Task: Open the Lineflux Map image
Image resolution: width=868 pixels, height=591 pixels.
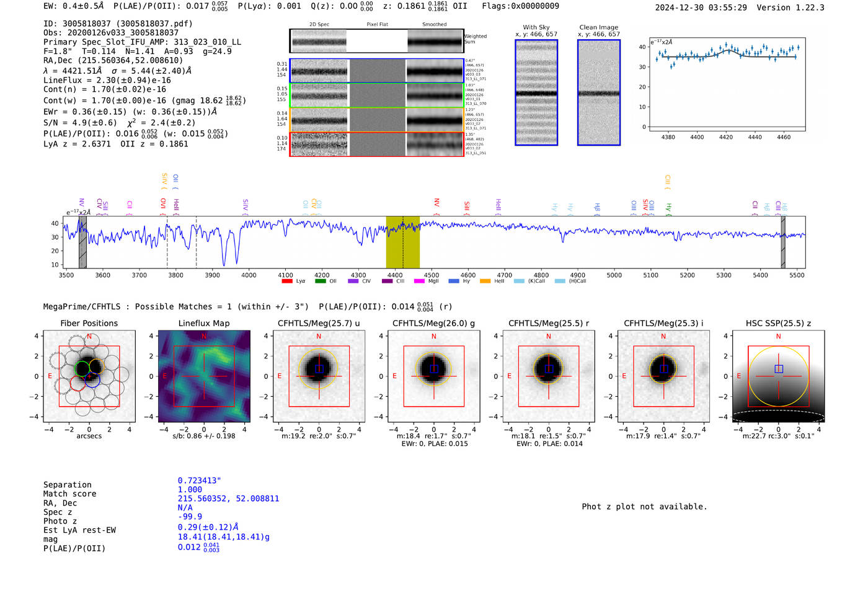Action: click(204, 376)
